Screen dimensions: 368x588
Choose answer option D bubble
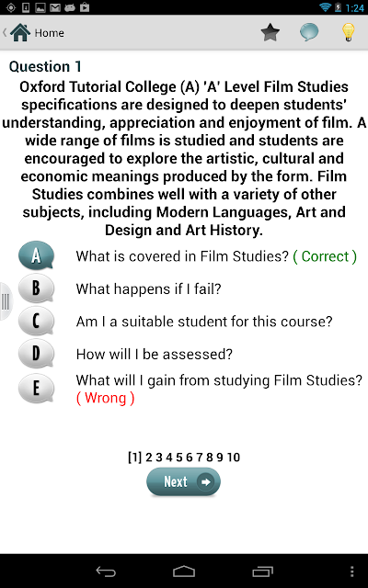click(36, 354)
